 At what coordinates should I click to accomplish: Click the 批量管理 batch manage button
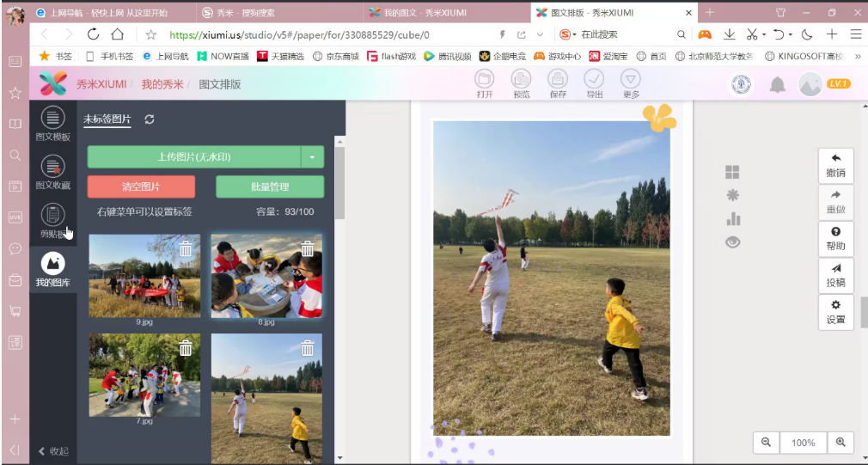[269, 187]
